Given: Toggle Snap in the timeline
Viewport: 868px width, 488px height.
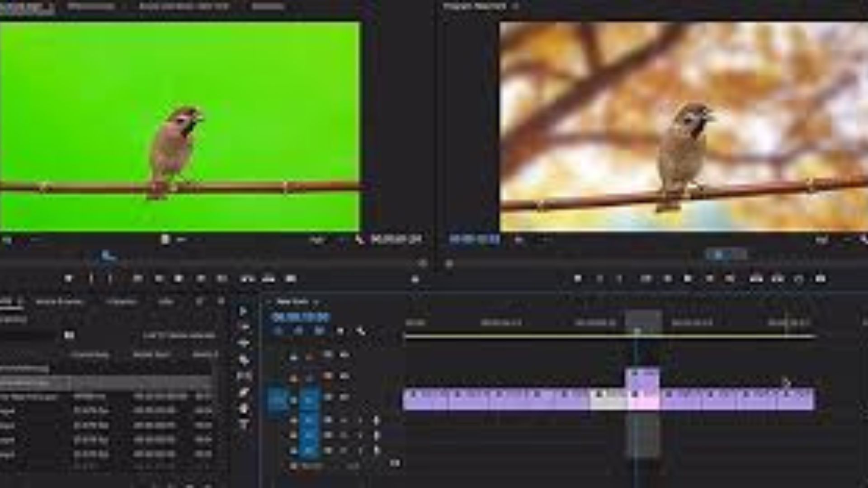Looking at the screenshot, I should point(298,331).
